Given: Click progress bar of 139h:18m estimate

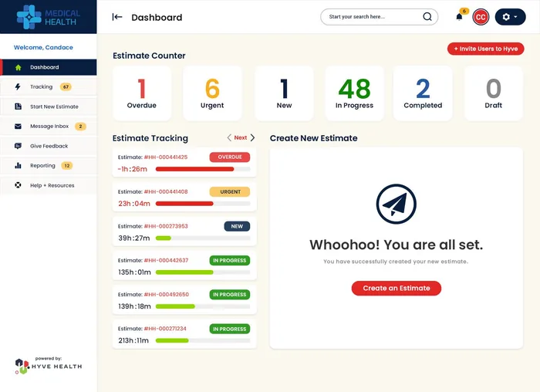Looking at the screenshot, I should coord(203,306).
